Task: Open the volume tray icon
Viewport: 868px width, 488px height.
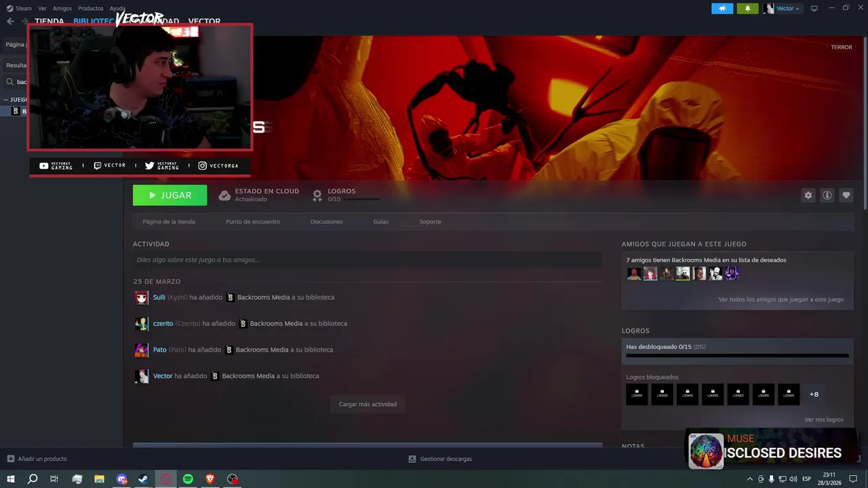Action: point(793,479)
